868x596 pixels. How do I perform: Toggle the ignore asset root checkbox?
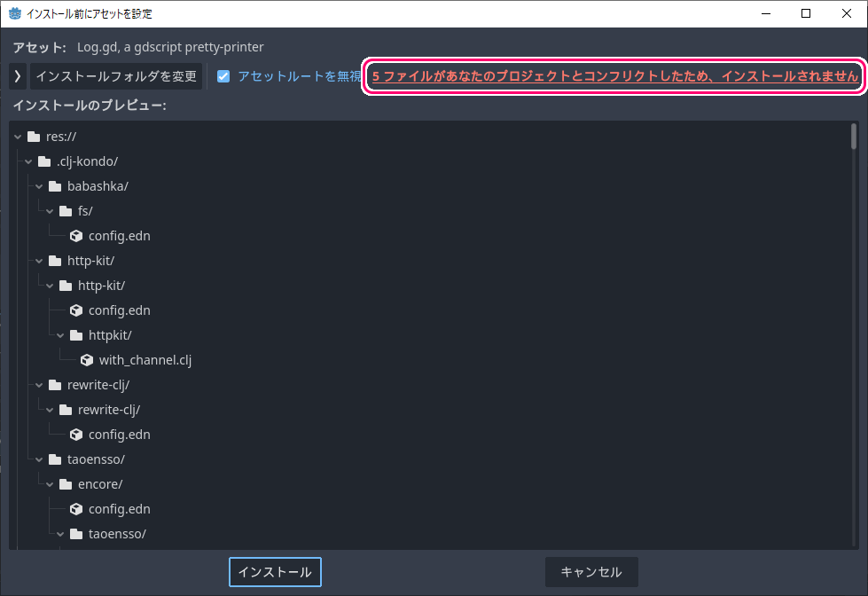point(223,76)
